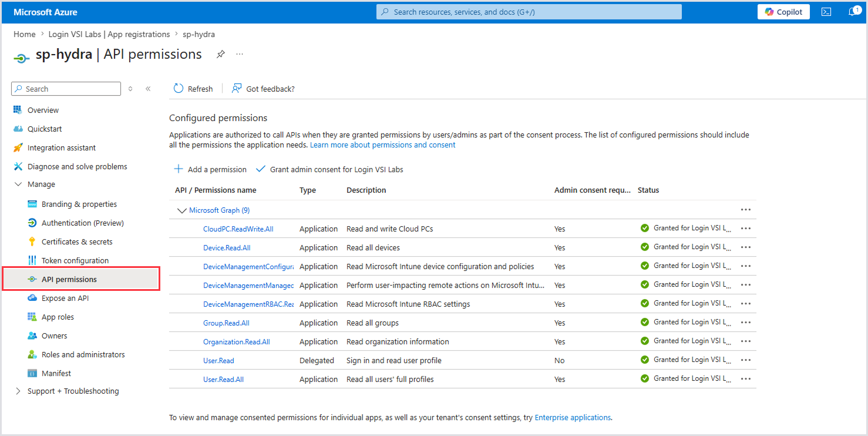Click the sidebar Search field

[66, 89]
